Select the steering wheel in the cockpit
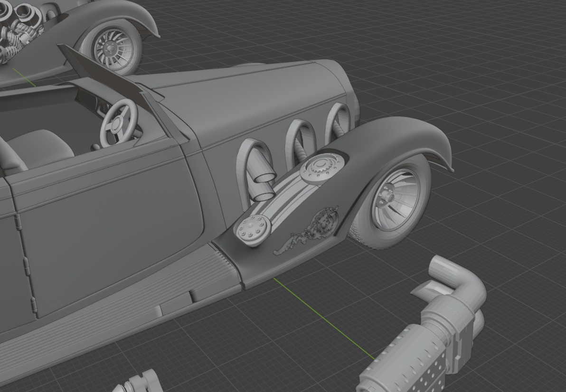Viewport: 566px width, 392px height. (x=118, y=122)
